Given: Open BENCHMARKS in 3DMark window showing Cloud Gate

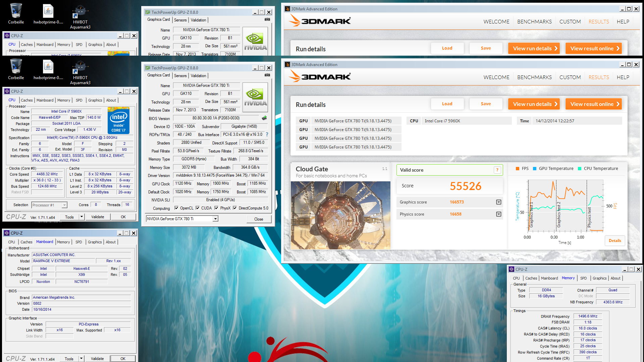Looking at the screenshot, I should click(x=534, y=77).
